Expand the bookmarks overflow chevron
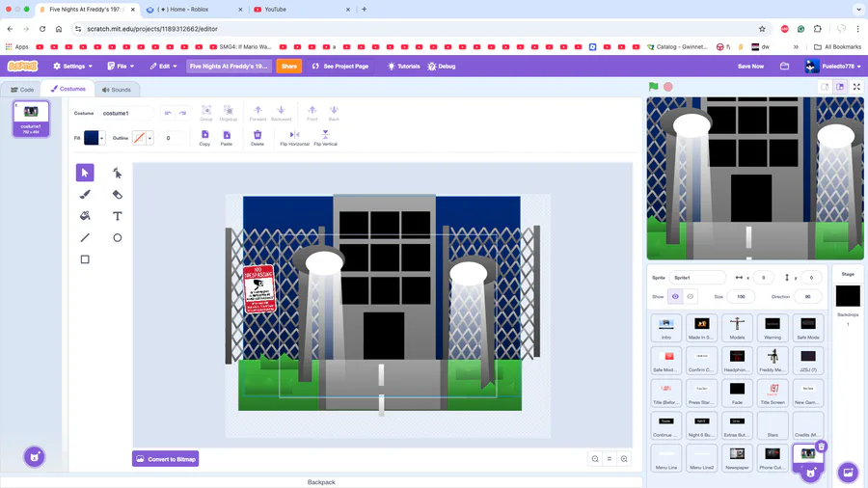Viewport: 868px width, 488px height. click(x=796, y=47)
